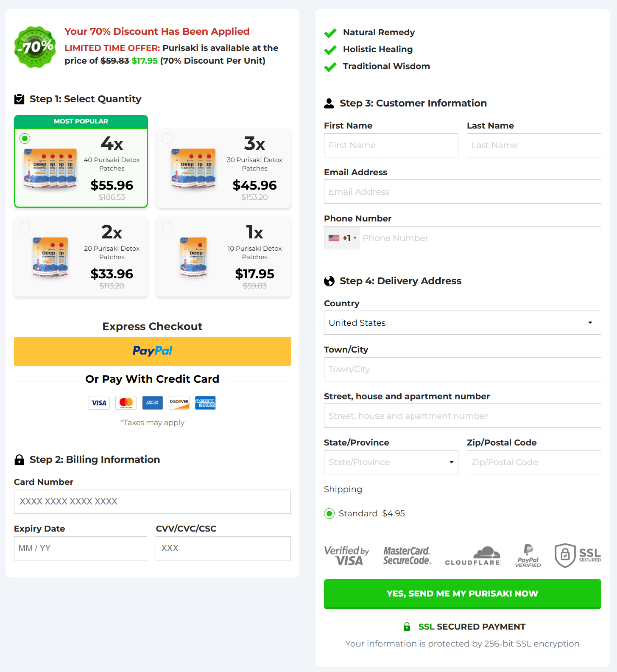
Task: Select Standard shipping for $4.95
Action: 329,513
